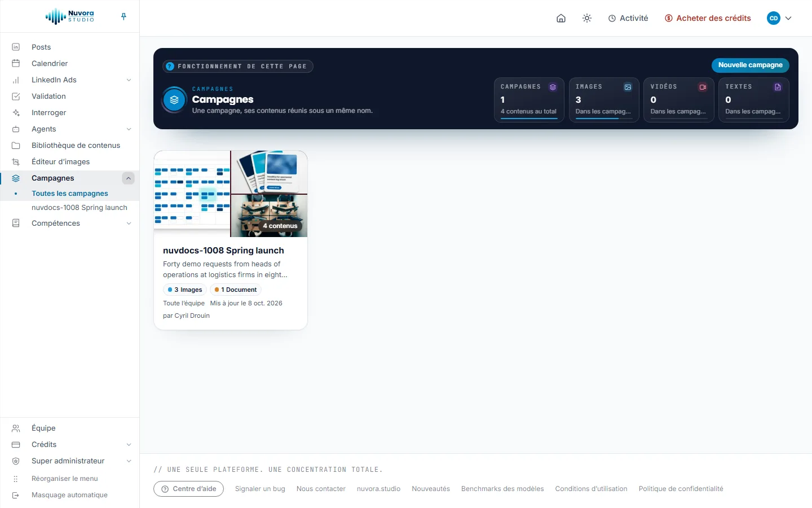Go to home via house icon
812x508 pixels.
[x=561, y=18]
